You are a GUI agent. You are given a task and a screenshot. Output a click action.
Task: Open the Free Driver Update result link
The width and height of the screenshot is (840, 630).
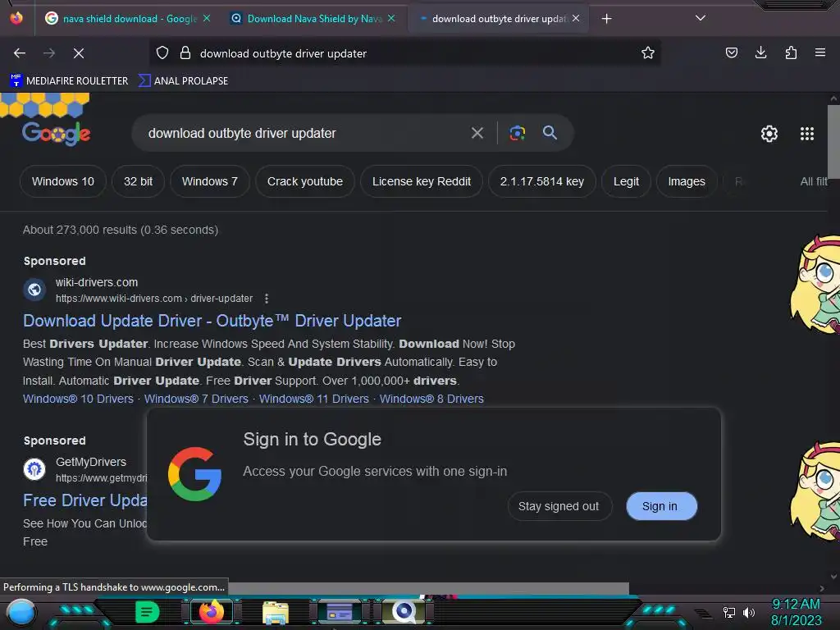coord(85,500)
